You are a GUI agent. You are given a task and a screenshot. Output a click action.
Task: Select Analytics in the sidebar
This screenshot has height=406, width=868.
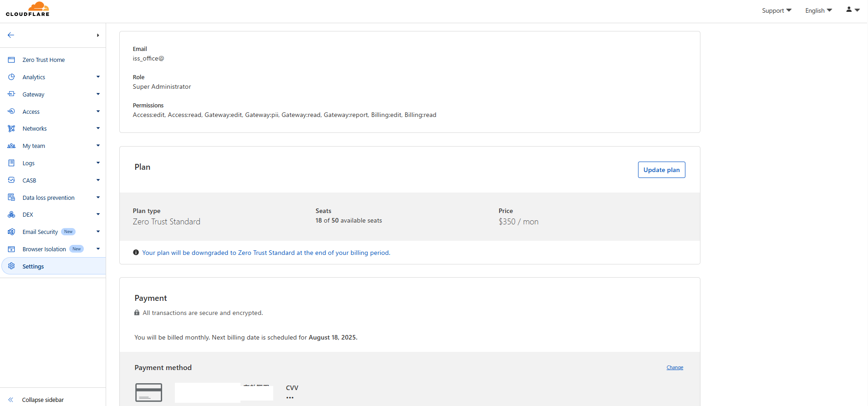coord(34,77)
